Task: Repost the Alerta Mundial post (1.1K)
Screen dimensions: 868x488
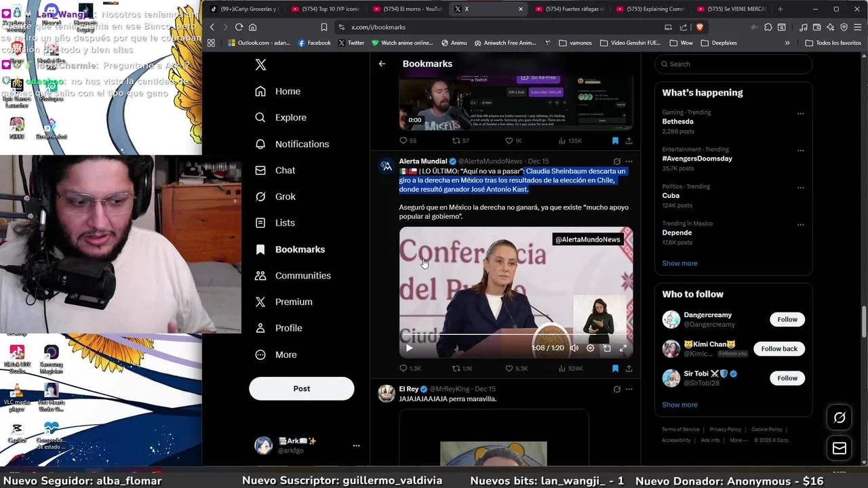Action: (462, 368)
